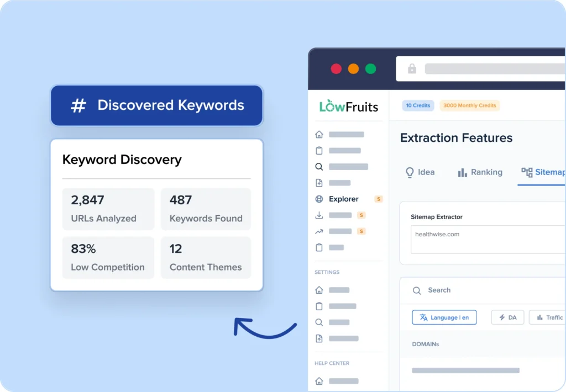View the 3000 Monthly Credits badge
The height and width of the screenshot is (392, 566).
pyautogui.click(x=470, y=105)
